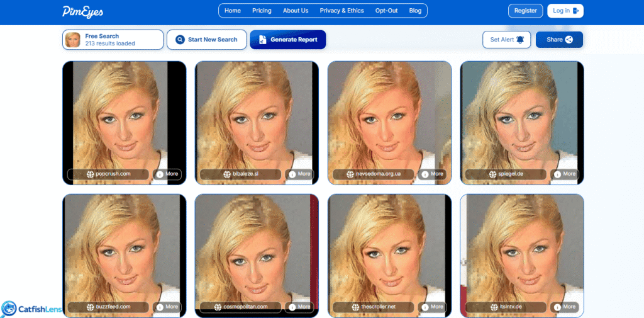Set an alert for this search

coord(506,40)
